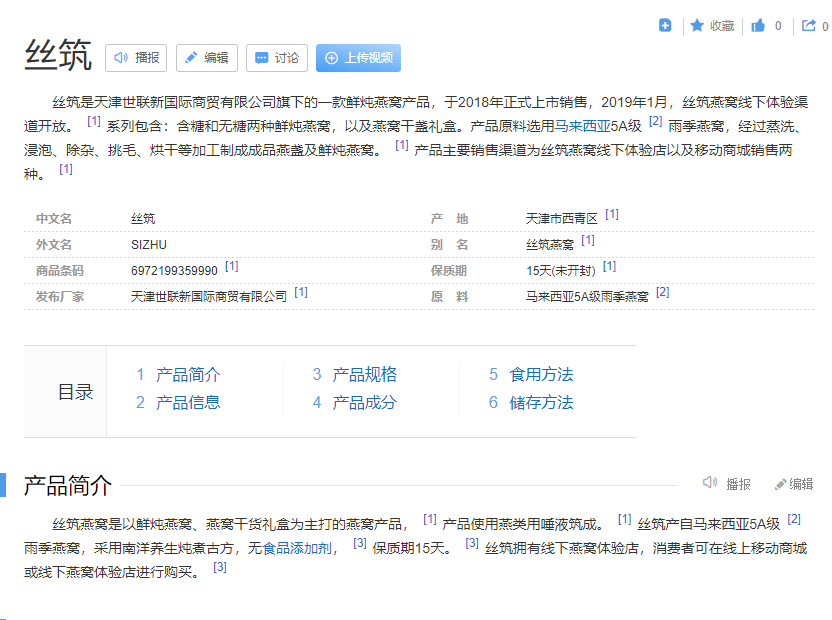
Task: Click the thumbs-up like icon
Action: pos(758,25)
